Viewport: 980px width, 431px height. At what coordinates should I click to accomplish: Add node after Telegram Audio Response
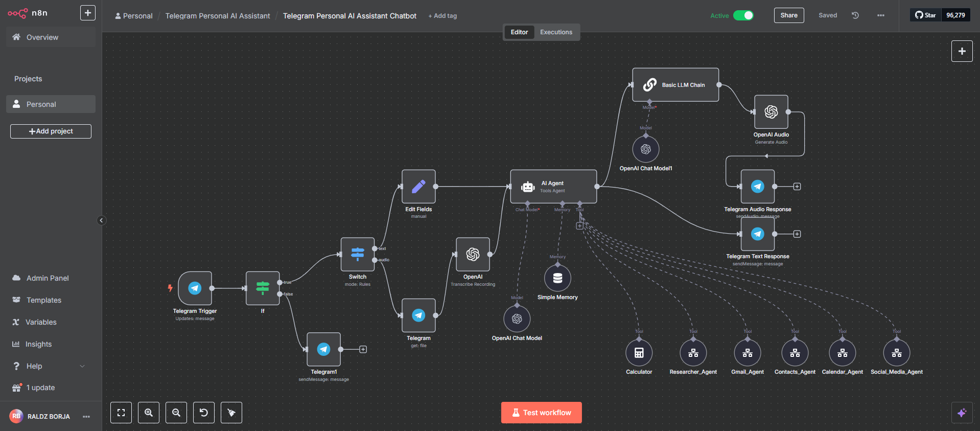pyautogui.click(x=797, y=187)
